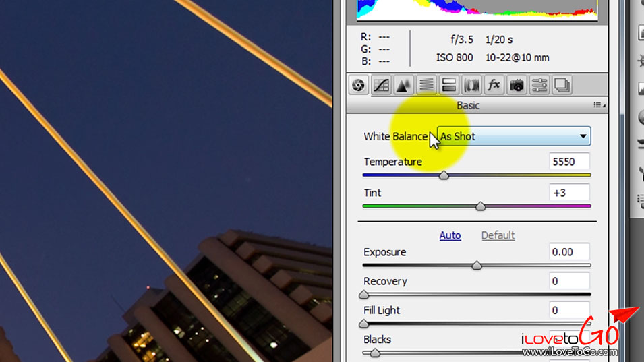Open the White Balance dropdown
Viewport: 644px width, 362px height.
pos(514,136)
